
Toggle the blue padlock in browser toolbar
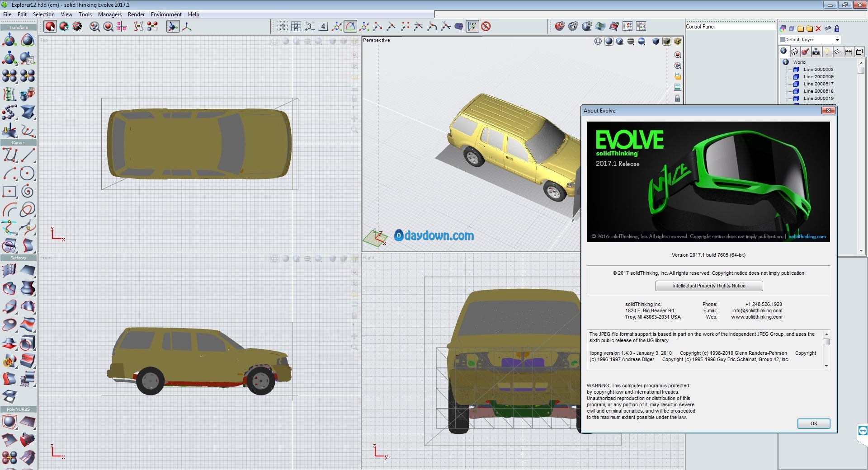(837, 28)
